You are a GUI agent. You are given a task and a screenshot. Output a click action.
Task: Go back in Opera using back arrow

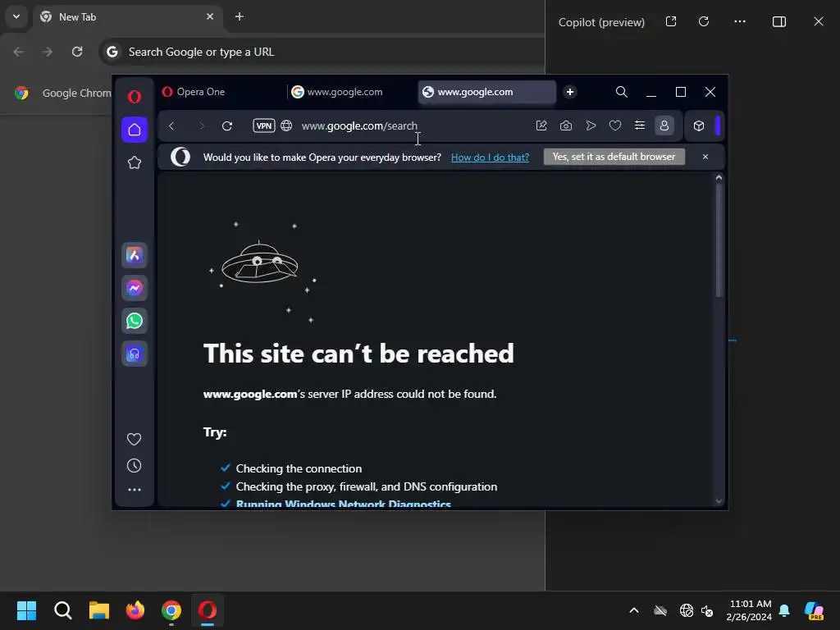click(x=171, y=126)
